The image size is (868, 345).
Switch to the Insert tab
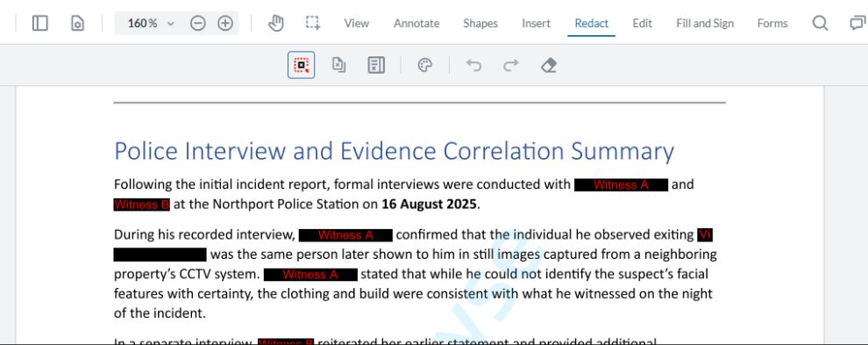click(536, 24)
